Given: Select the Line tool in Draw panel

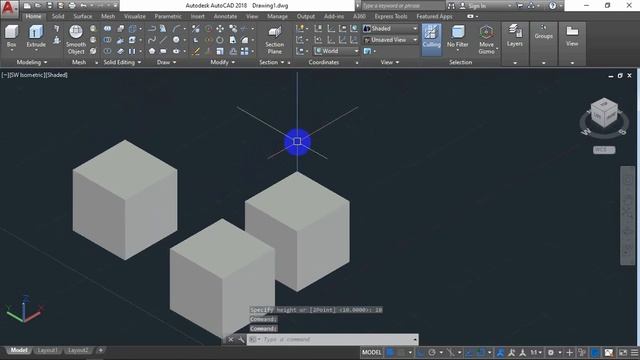Looking at the screenshot, I should tap(163, 40).
